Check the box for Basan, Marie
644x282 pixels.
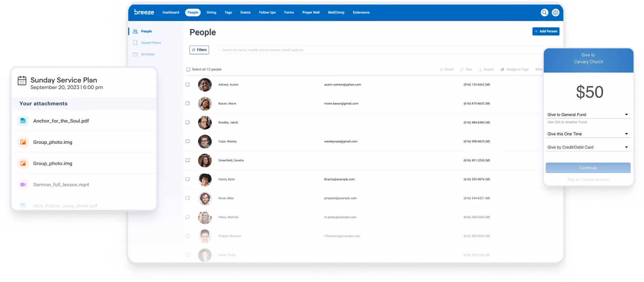tap(187, 103)
